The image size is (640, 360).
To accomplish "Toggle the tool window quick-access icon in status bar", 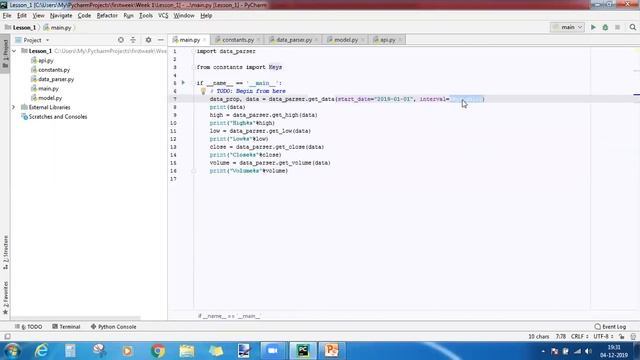I will (x=7, y=337).
